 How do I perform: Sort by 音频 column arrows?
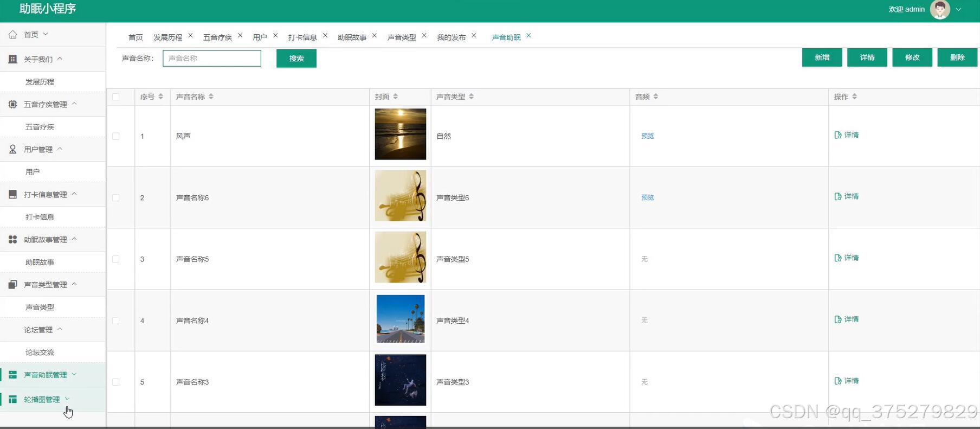click(655, 97)
